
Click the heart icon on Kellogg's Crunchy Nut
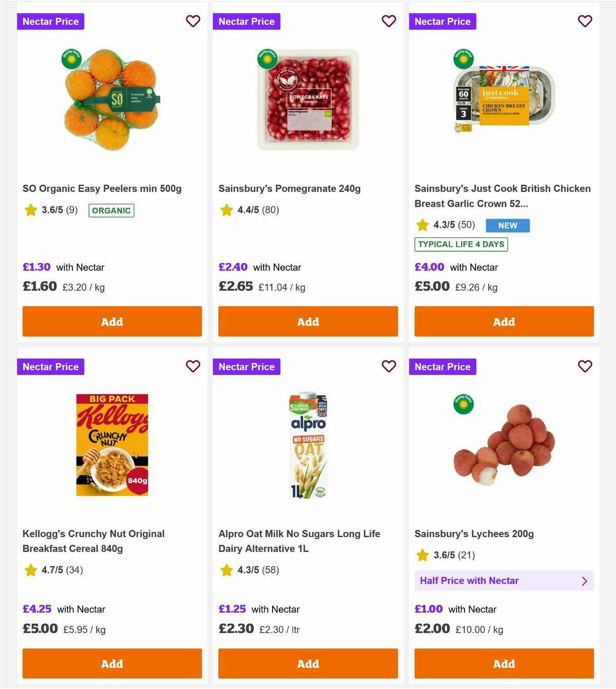[x=193, y=366]
